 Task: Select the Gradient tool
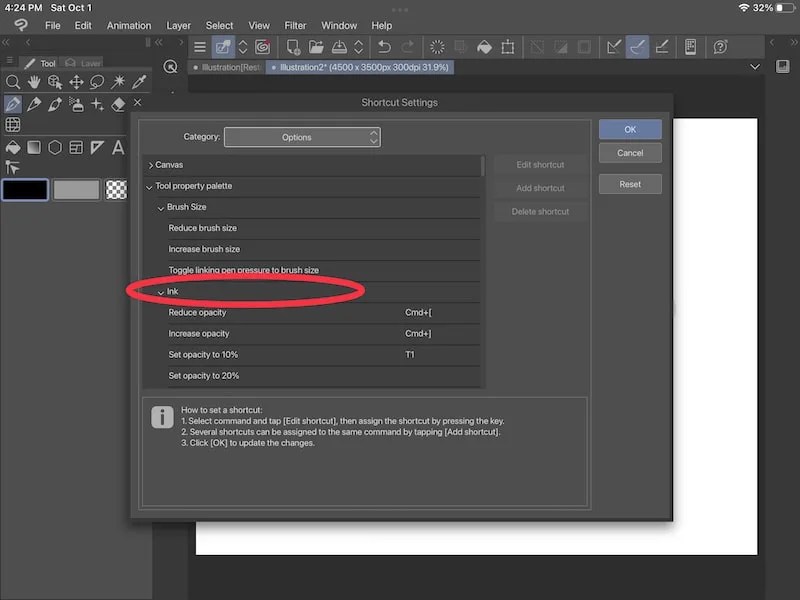[x=33, y=147]
